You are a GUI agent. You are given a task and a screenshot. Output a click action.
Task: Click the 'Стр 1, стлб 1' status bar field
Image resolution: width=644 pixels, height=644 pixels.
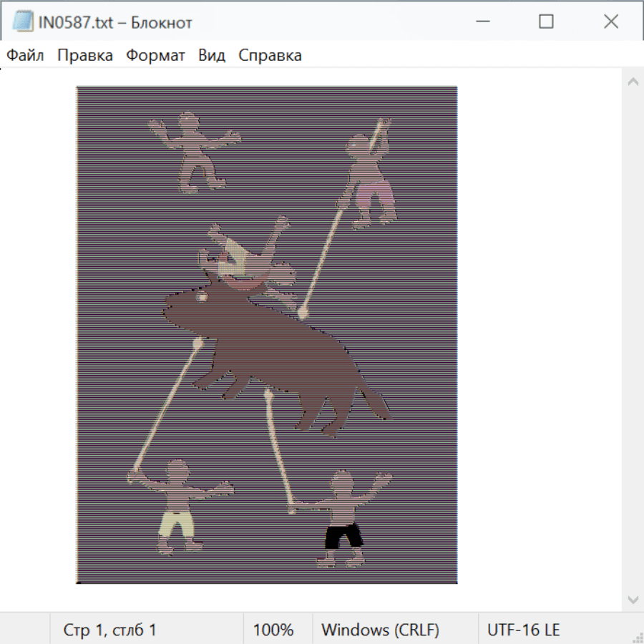coord(109,630)
